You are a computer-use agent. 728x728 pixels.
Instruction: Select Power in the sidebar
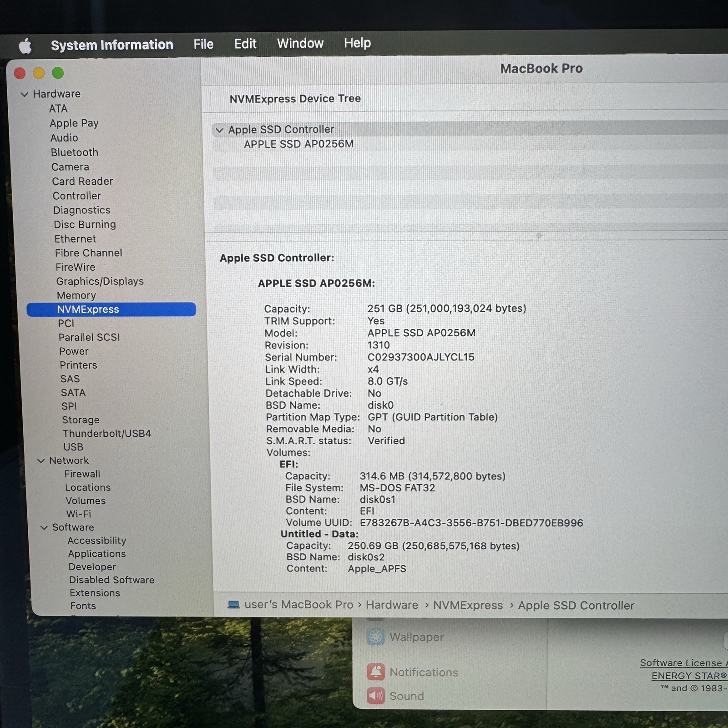pos(74,351)
